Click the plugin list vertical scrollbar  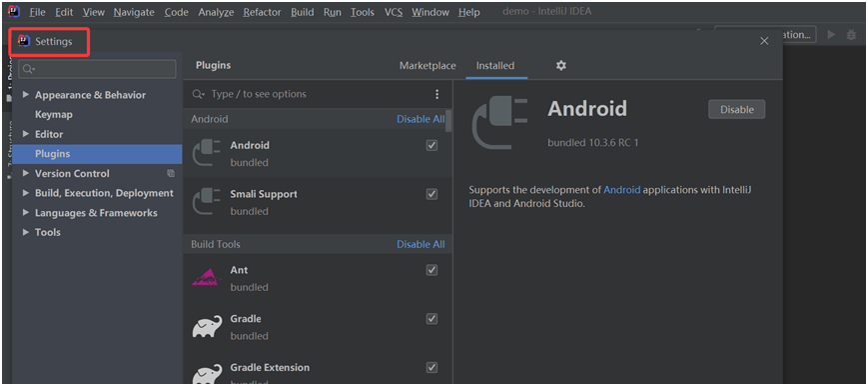point(448,120)
